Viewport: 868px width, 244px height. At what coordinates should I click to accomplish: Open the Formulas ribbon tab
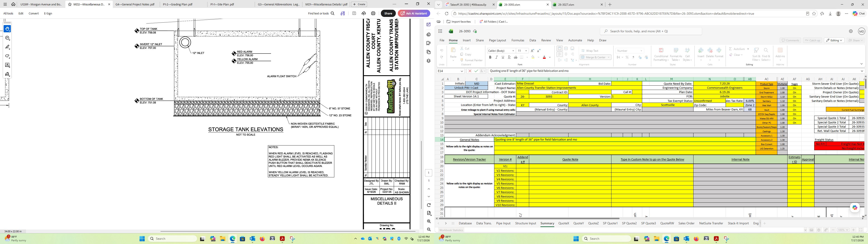518,40
